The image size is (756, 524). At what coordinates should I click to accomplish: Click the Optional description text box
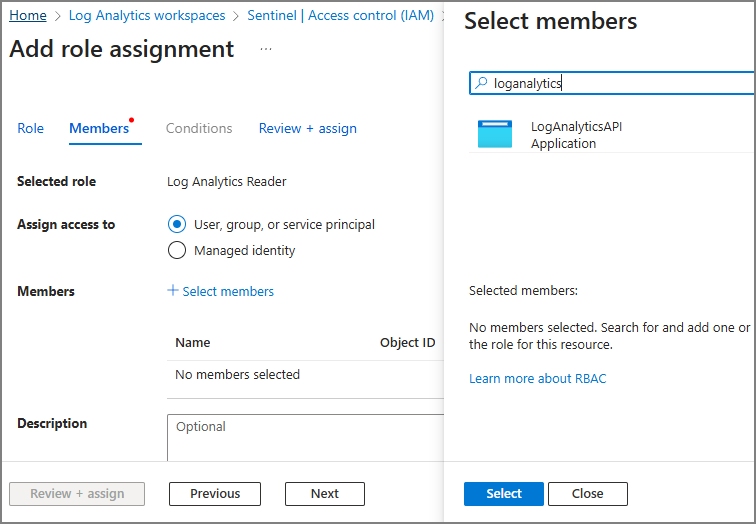pyautogui.click(x=306, y=438)
